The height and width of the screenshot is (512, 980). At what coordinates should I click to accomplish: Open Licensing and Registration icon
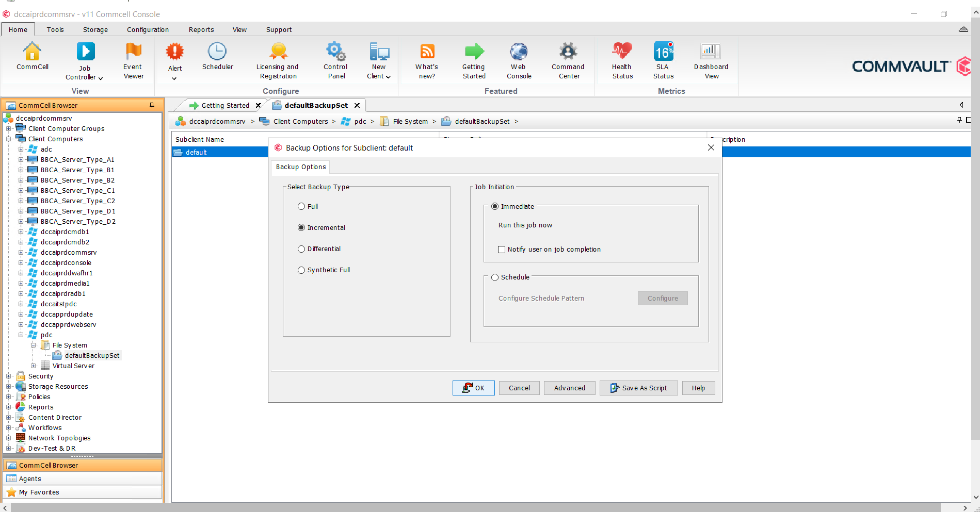point(278,52)
